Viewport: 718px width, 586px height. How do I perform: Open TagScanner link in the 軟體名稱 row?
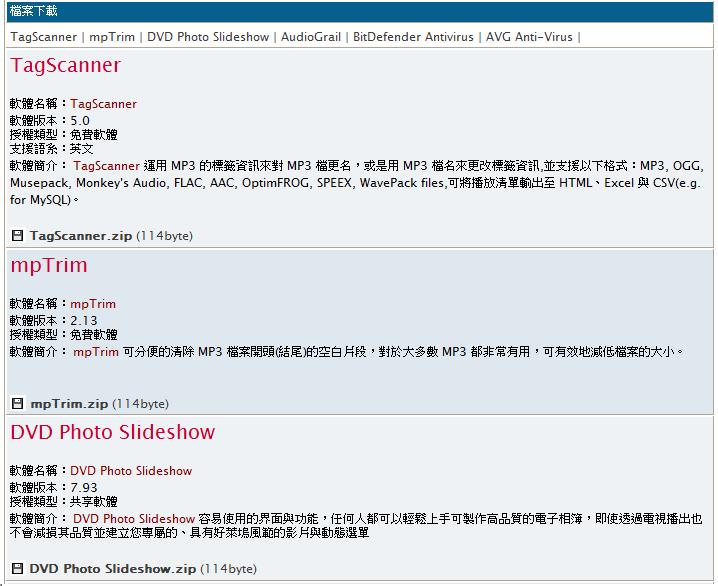click(103, 104)
